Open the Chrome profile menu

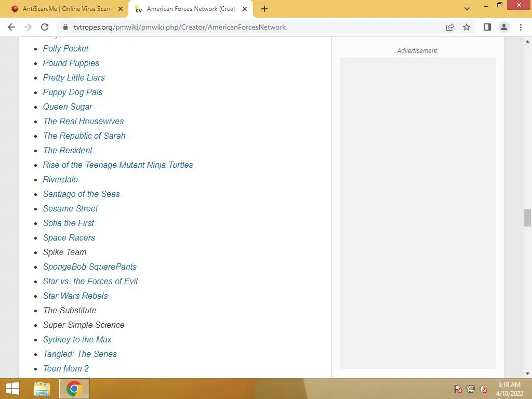pyautogui.click(x=504, y=27)
